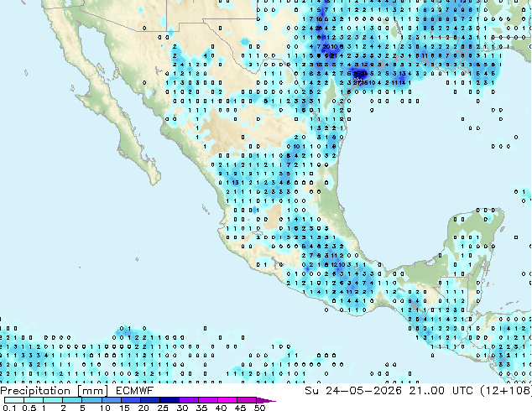Click the 40–45 mm magenta swatch
This screenshot has height=411, width=532.
tap(227, 400)
